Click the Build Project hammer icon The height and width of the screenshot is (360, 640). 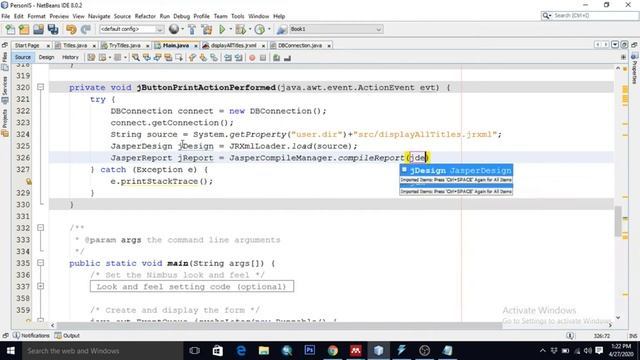pos(192,29)
